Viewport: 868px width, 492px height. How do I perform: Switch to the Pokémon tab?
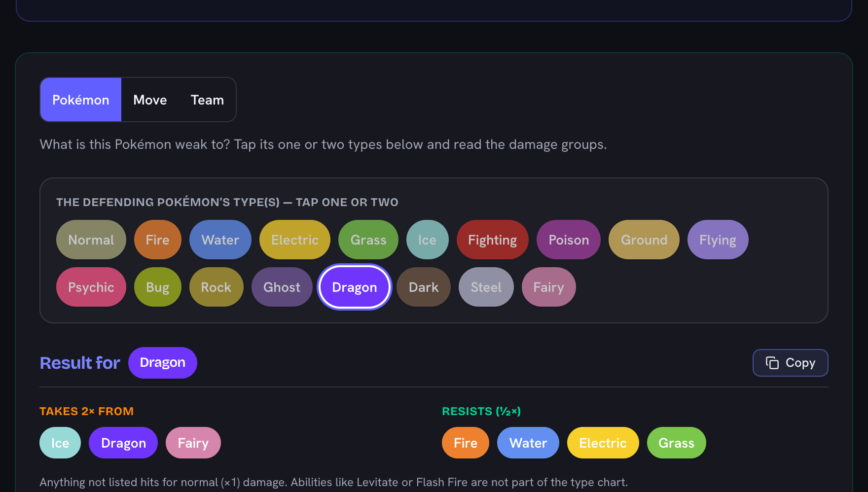(x=81, y=100)
